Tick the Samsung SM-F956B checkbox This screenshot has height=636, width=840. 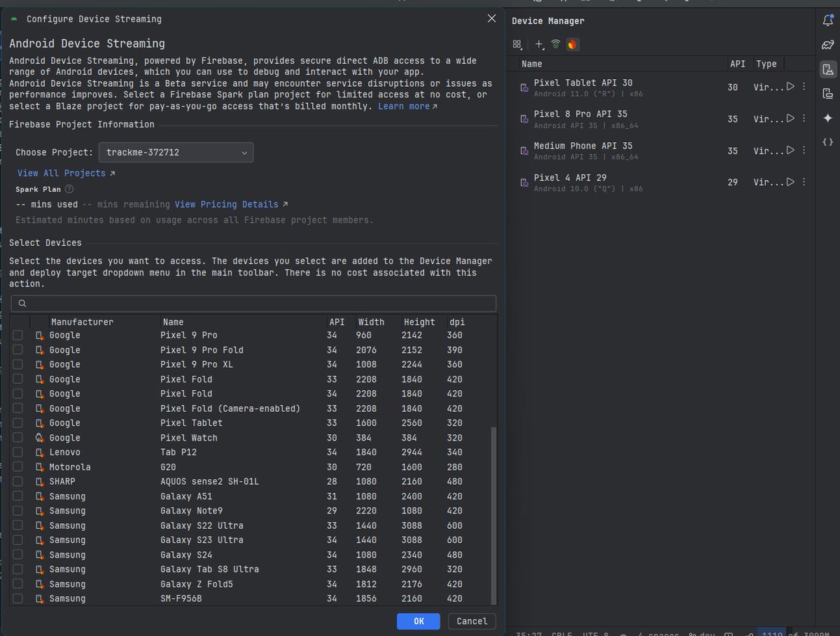(x=17, y=599)
